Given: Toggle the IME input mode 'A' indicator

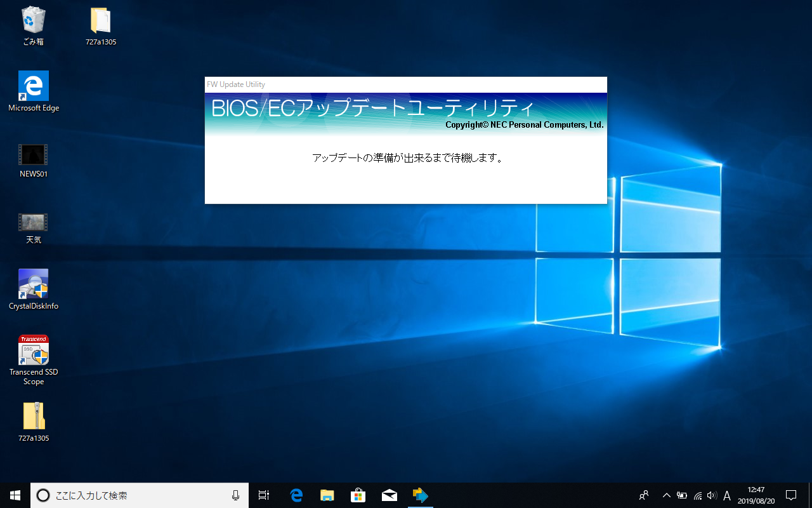Looking at the screenshot, I should (727, 495).
